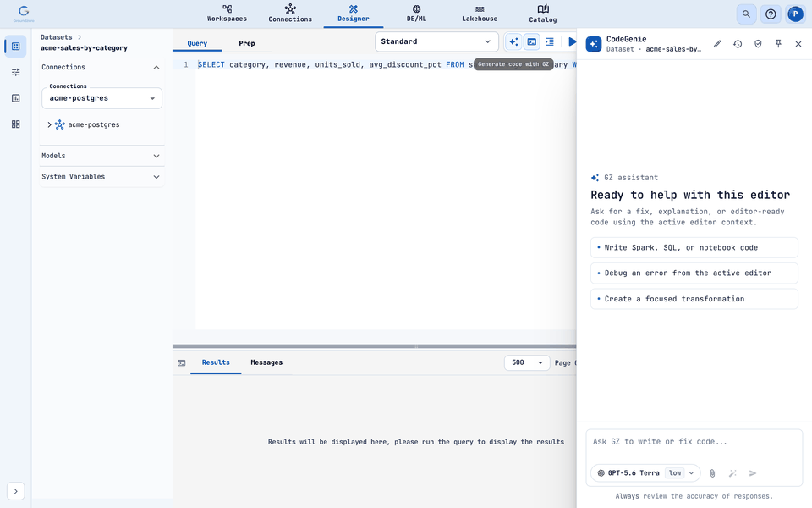The image size is (812, 508).
Task: Run the query with play button
Action: point(572,41)
